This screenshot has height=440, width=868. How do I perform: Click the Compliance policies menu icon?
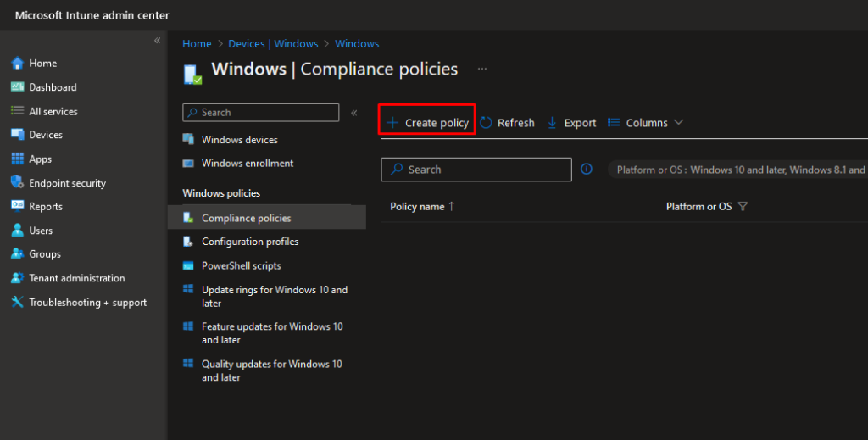click(189, 218)
